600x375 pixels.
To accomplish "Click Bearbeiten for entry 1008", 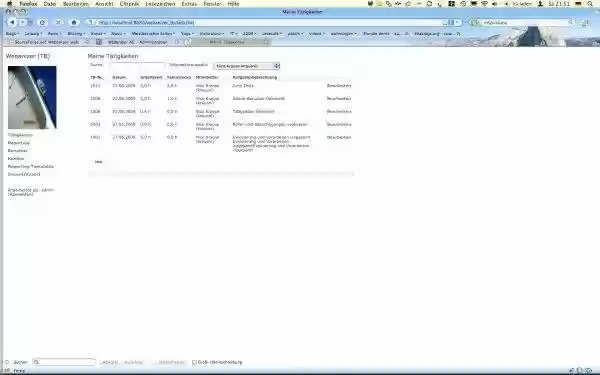I will point(339,99).
